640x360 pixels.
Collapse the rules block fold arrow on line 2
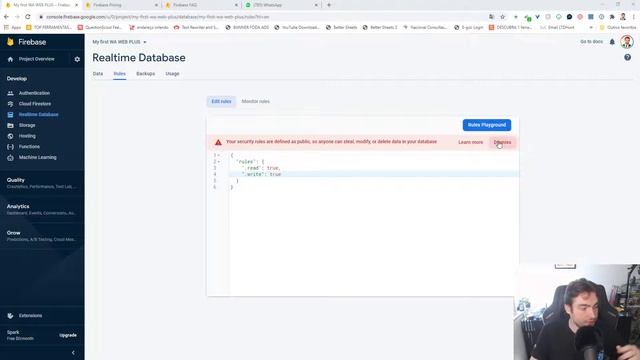[x=218, y=162]
